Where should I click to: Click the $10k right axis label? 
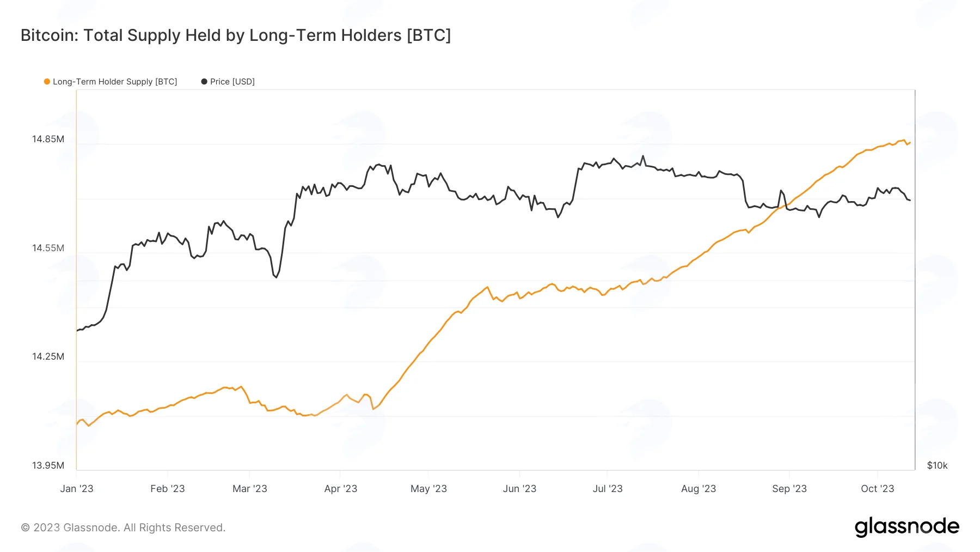pyautogui.click(x=938, y=465)
